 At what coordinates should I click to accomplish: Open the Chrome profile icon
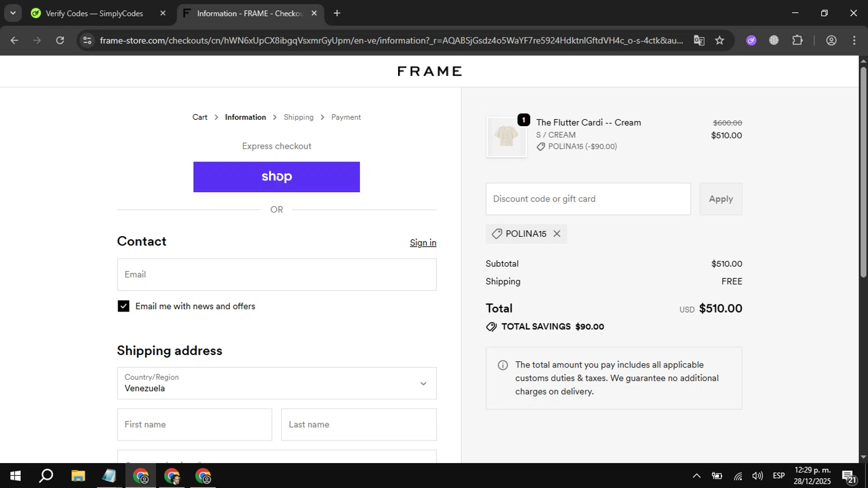tap(831, 41)
